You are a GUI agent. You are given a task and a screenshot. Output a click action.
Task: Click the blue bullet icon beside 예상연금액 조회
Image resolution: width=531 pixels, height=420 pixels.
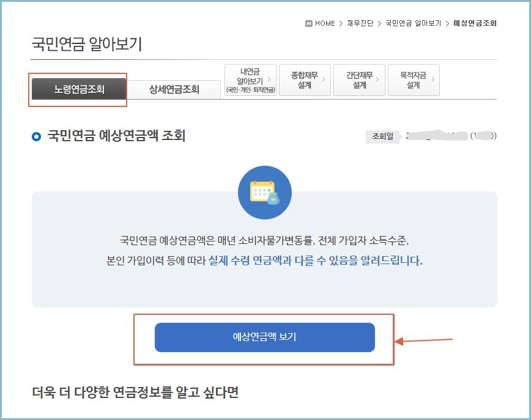click(x=35, y=136)
